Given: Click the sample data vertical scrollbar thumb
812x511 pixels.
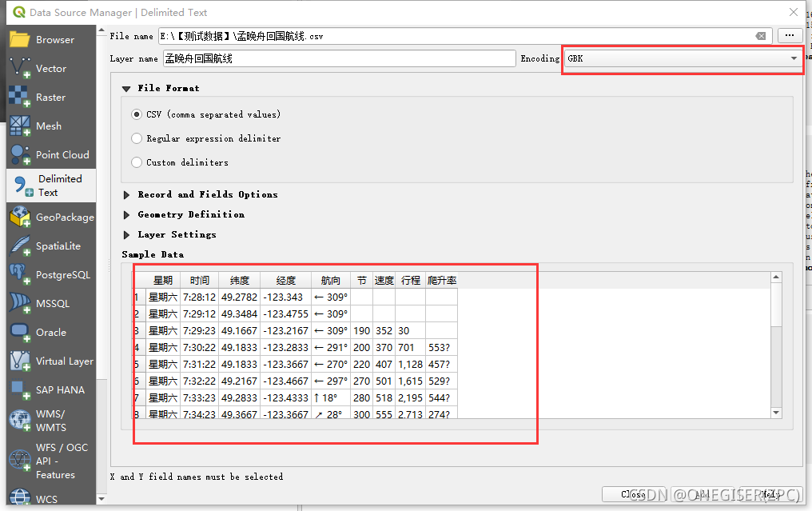Looking at the screenshot, I should tap(776, 305).
